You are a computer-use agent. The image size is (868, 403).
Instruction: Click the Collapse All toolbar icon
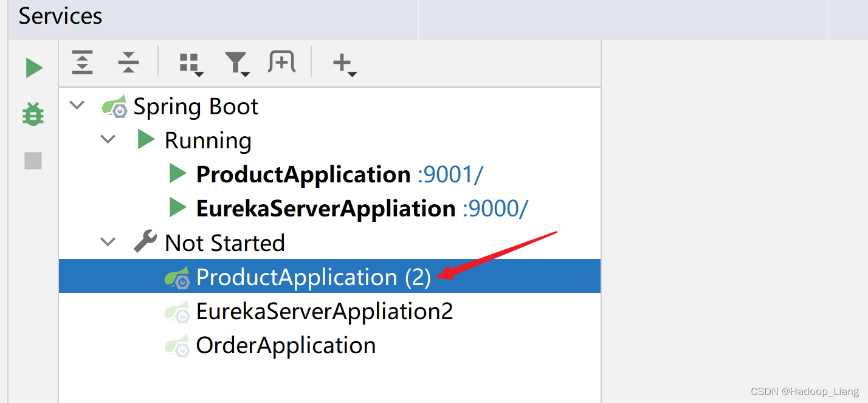(x=128, y=63)
